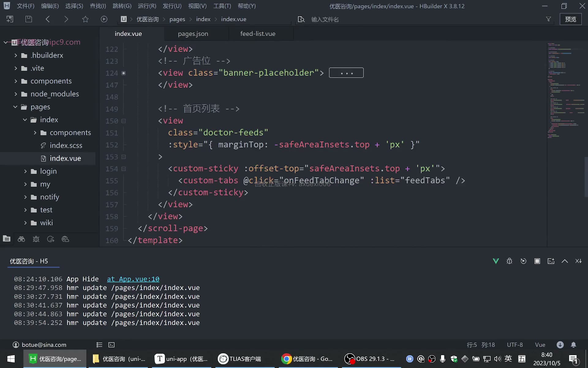
Task: Click the download arrow icon in status bar
Action: [x=560, y=345]
